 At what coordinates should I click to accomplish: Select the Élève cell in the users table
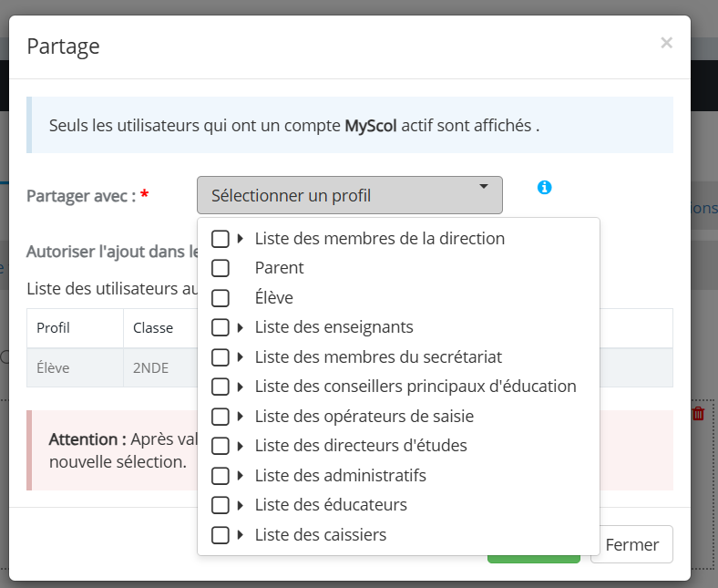pos(75,367)
